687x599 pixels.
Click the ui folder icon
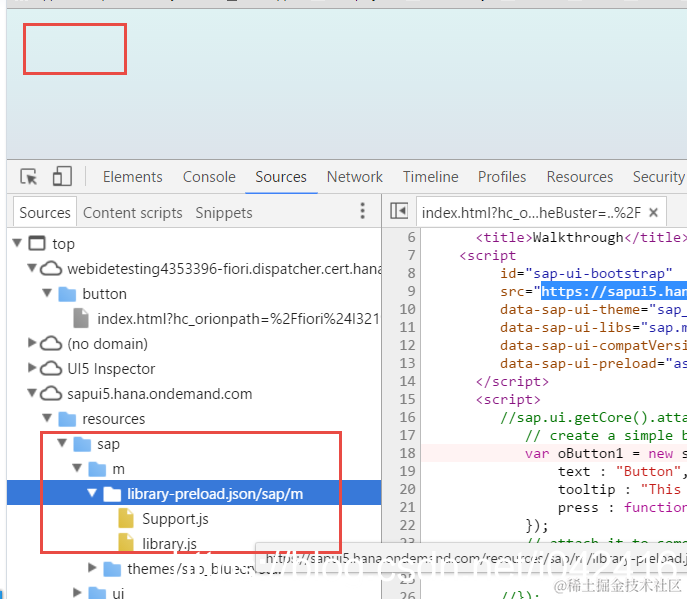[x=97, y=593]
